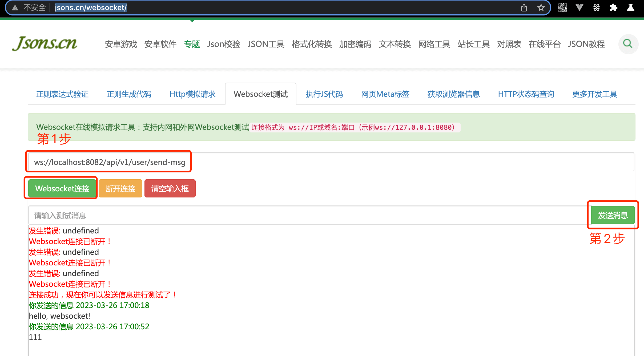This screenshot has width=644, height=356.
Task: Open the 加密编码 menu
Action: (x=355, y=44)
